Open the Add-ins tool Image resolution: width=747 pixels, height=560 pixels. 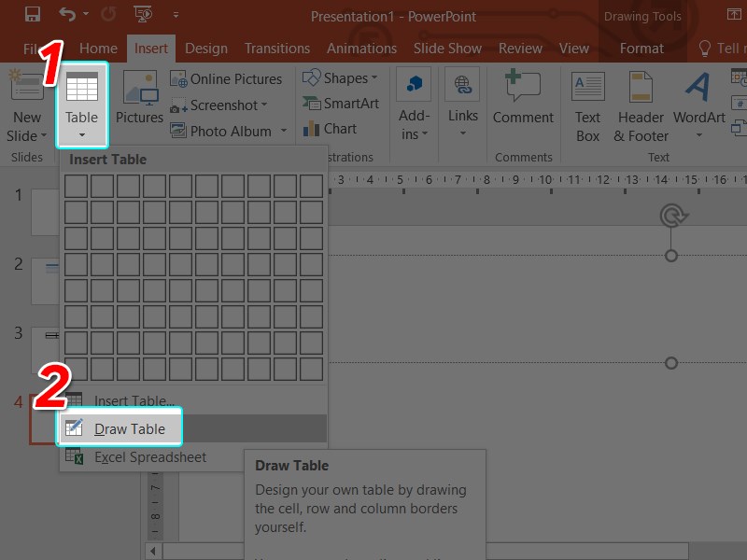(x=414, y=104)
